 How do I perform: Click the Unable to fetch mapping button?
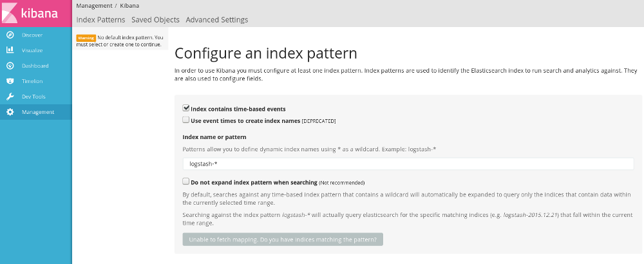(283, 240)
